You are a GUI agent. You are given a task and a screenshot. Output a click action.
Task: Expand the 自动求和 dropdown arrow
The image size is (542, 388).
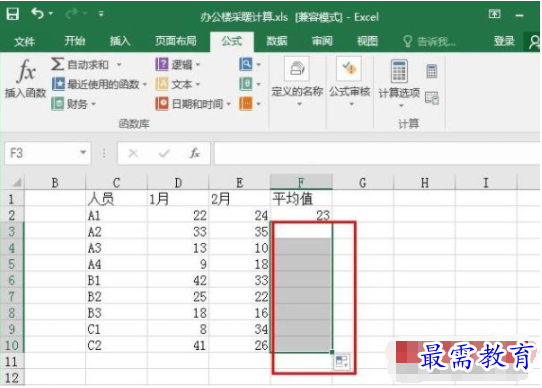click(119, 65)
